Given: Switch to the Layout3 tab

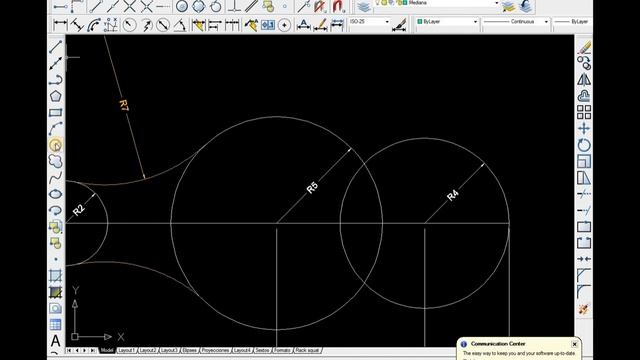Looking at the screenshot, I should 169,350.
